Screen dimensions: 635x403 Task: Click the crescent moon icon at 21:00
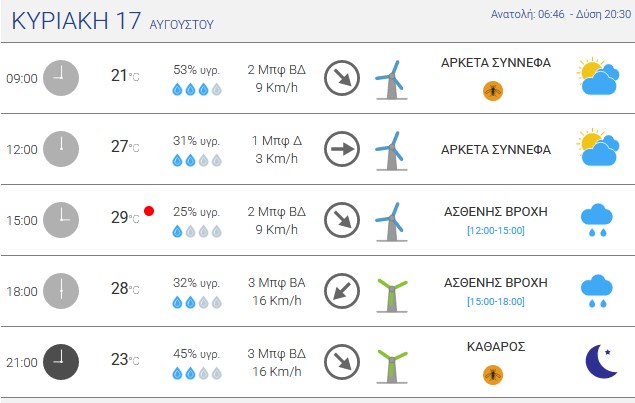(601, 361)
